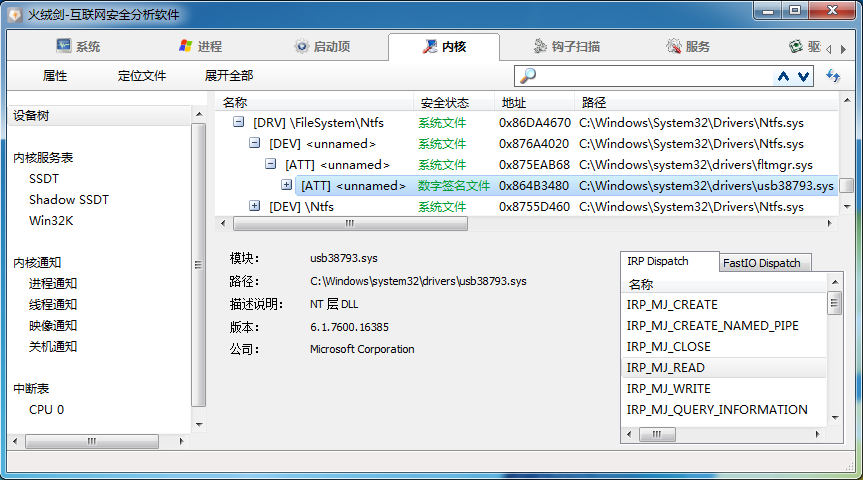This screenshot has height=480, width=863.
Task: Click the dispatch list vertical scrollbar thumb
Action: pos(834,303)
